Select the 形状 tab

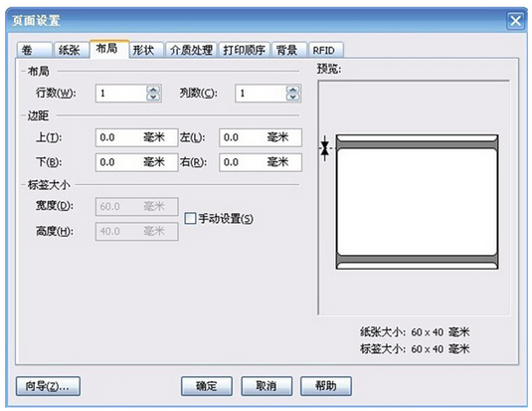click(x=146, y=51)
